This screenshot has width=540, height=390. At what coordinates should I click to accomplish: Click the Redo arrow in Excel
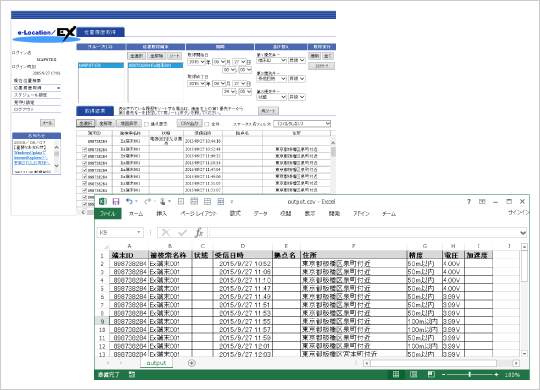147,201
